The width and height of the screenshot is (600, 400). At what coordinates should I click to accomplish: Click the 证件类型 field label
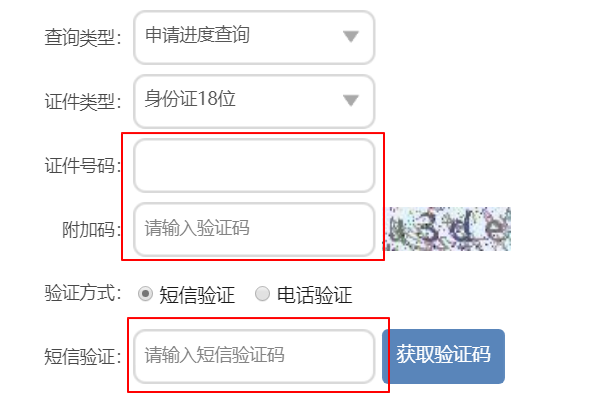point(83,102)
